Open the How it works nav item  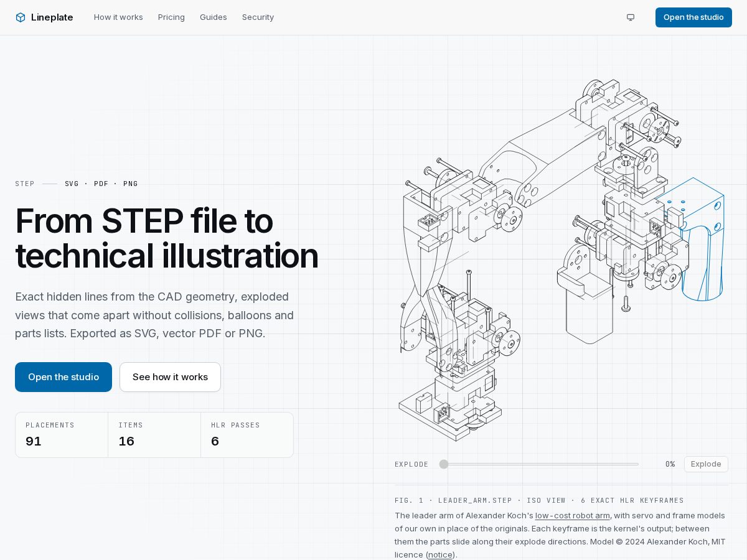coord(118,17)
